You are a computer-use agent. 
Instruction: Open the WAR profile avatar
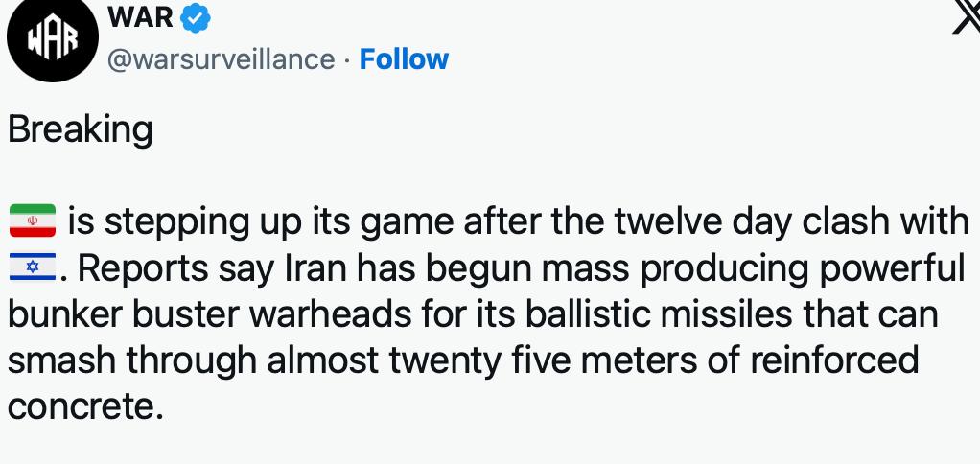(x=48, y=39)
